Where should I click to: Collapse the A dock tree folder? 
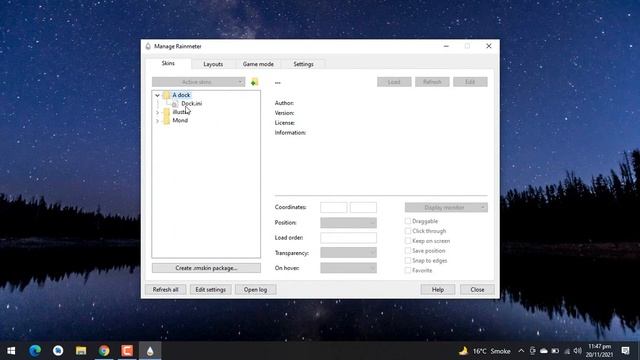(x=157, y=95)
